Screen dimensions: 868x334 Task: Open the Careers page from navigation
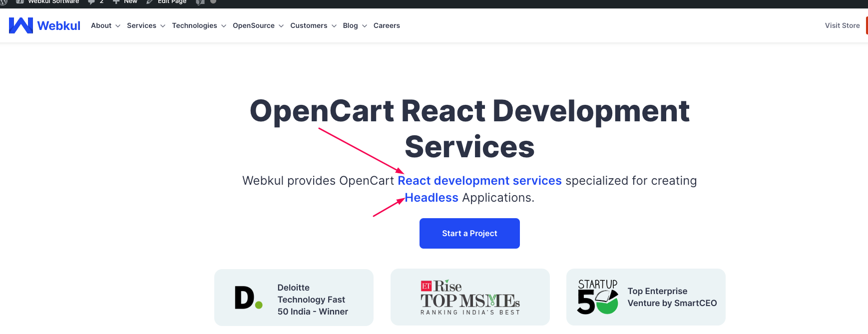[x=387, y=25]
